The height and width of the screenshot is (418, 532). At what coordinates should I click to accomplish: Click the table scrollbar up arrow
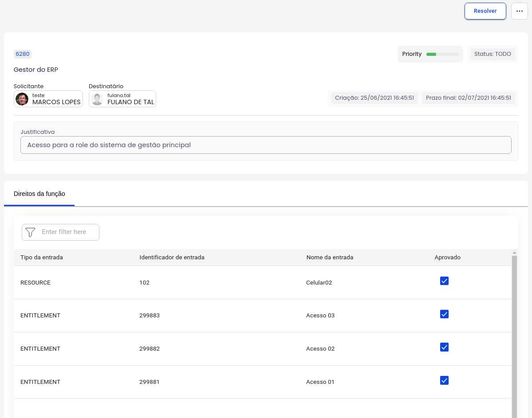click(514, 253)
